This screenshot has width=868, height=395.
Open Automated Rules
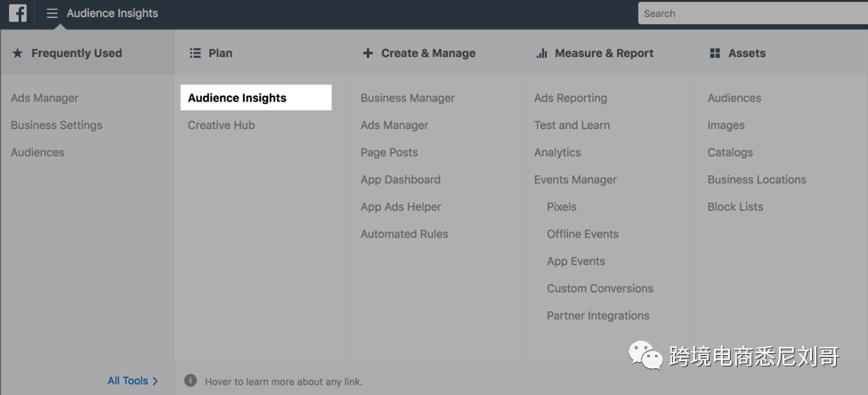point(404,234)
